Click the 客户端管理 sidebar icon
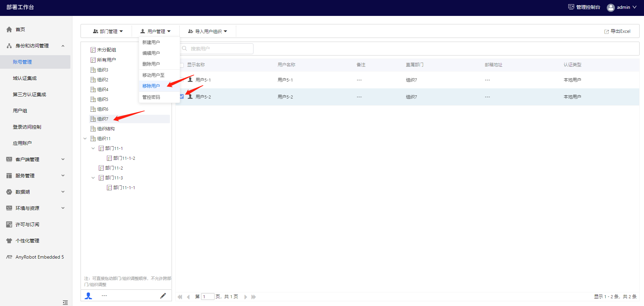Screen dimensions: 644x306 9,159
